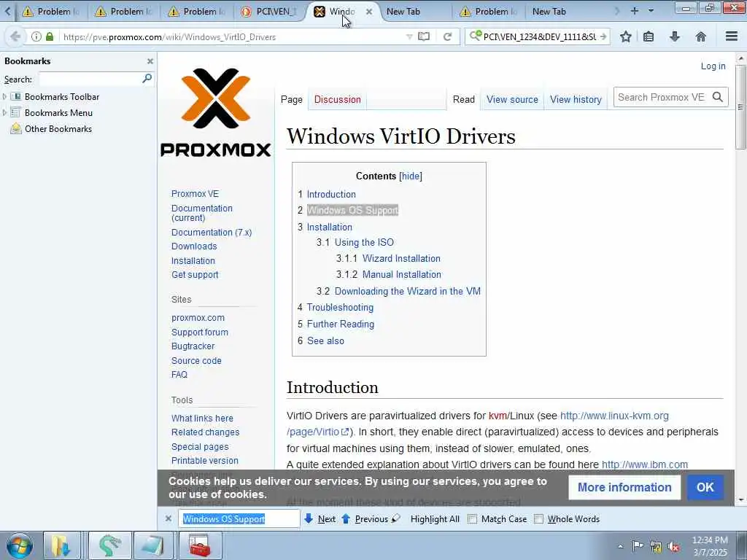Select Other Bookmarks folder
Viewport: 747px width, 560px height.
(58, 129)
